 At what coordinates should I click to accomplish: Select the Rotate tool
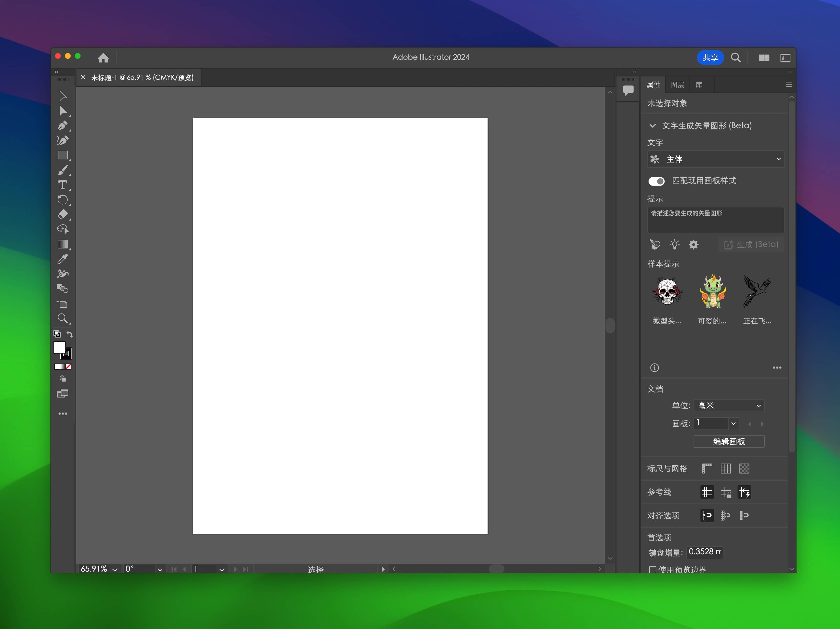pyautogui.click(x=63, y=200)
